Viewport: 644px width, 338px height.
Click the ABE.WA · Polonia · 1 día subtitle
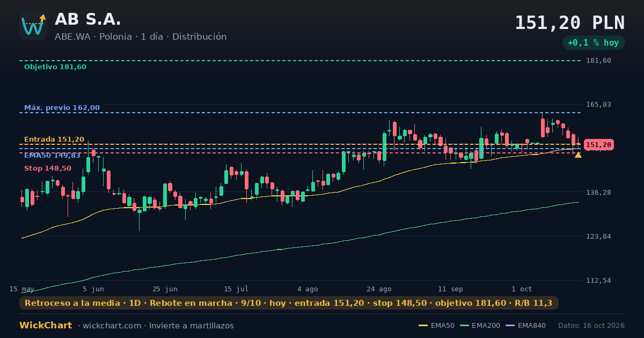(141, 36)
